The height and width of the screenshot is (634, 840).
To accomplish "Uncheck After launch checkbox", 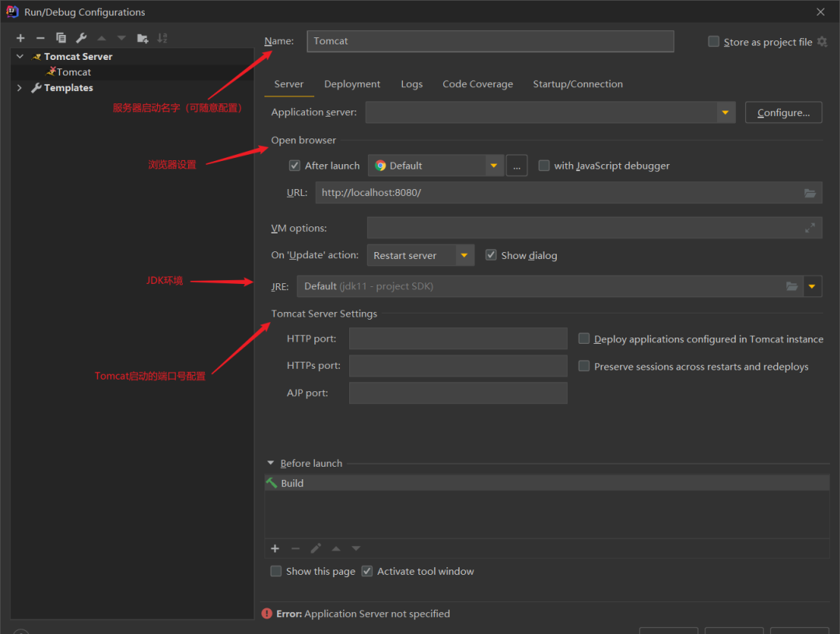I will click(295, 166).
